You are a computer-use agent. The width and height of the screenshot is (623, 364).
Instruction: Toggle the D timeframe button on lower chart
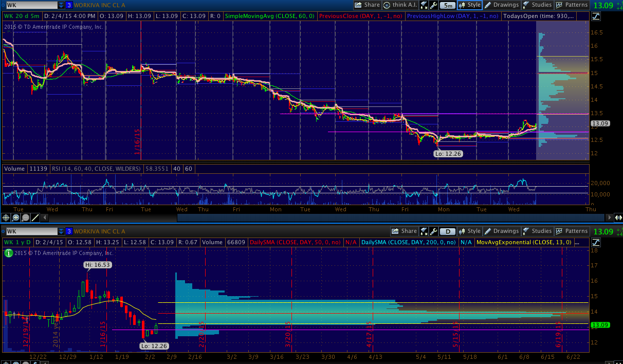coord(448,231)
